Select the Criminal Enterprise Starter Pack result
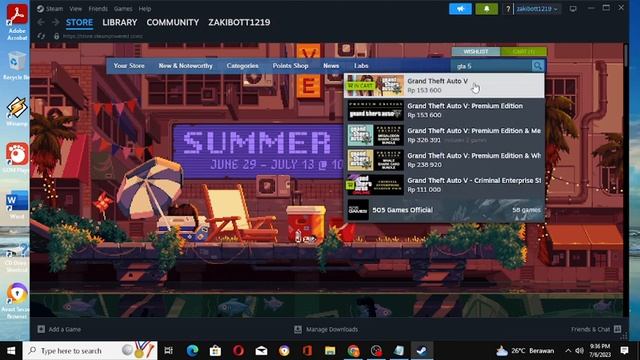 [444, 185]
